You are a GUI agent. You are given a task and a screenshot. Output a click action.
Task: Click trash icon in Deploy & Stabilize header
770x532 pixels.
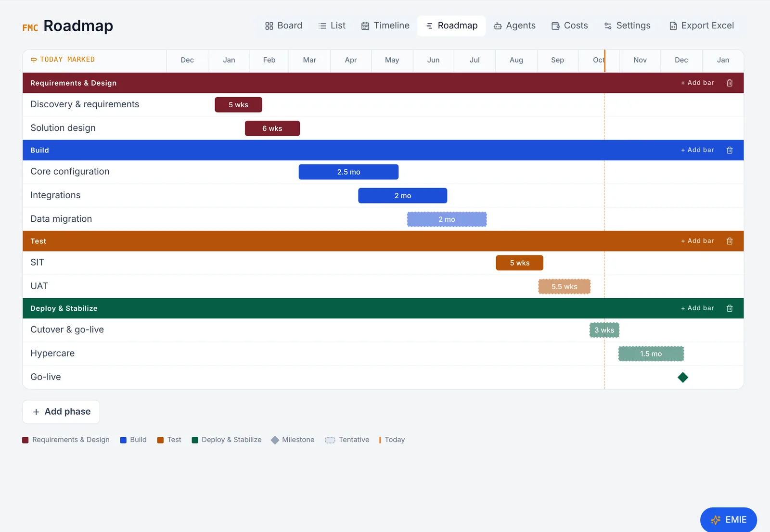[730, 308]
